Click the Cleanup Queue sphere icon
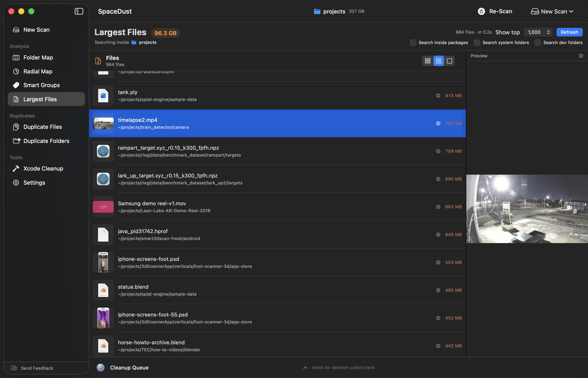Screen dimensions: 588x378 click(x=101, y=367)
